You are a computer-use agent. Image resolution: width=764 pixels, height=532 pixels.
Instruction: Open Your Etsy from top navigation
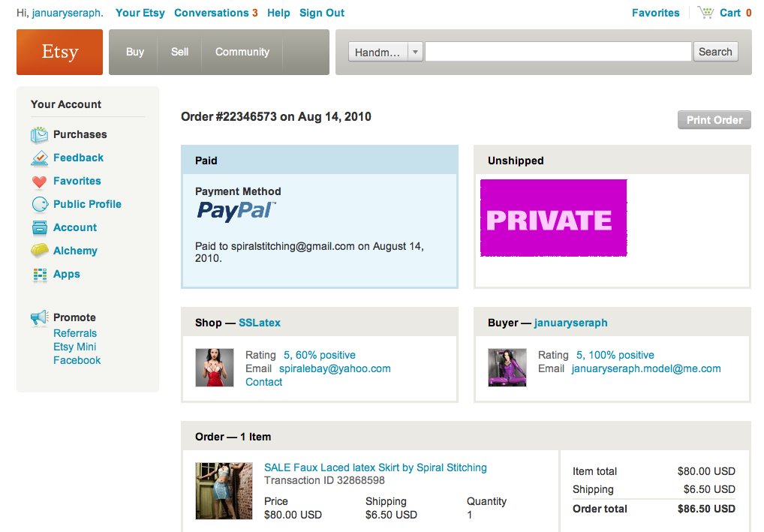point(140,13)
